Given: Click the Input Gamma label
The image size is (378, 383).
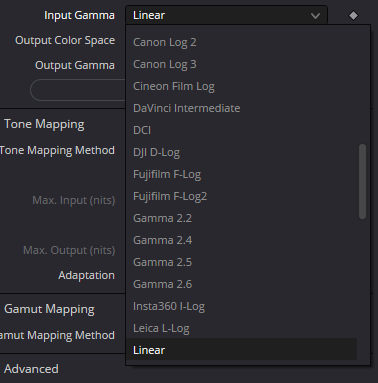Looking at the screenshot, I should click(x=79, y=15).
